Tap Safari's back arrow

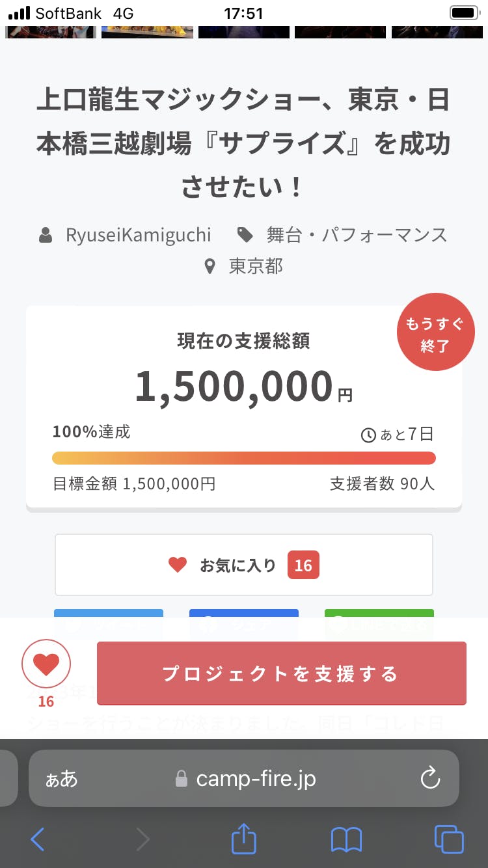coord(38,839)
